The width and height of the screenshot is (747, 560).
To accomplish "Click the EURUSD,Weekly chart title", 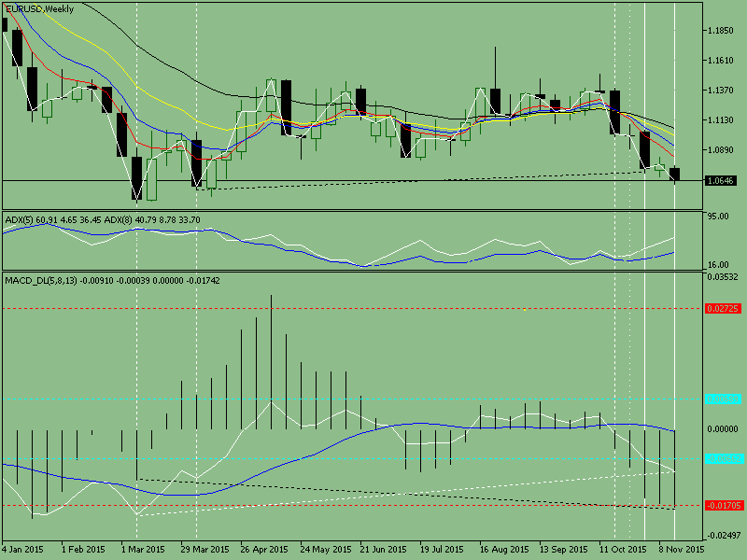I will coord(39,9).
